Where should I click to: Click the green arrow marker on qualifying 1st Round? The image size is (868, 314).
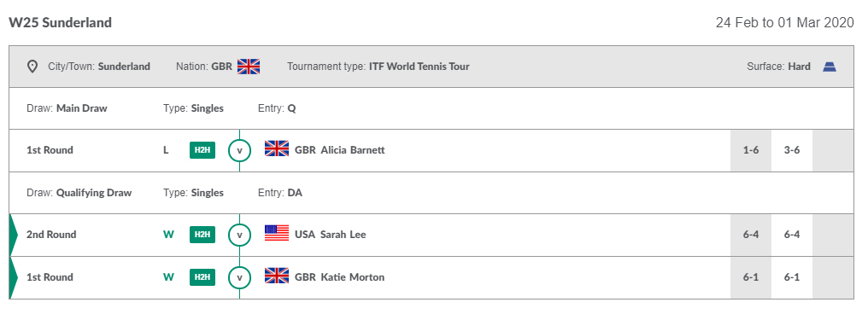[x=14, y=277]
